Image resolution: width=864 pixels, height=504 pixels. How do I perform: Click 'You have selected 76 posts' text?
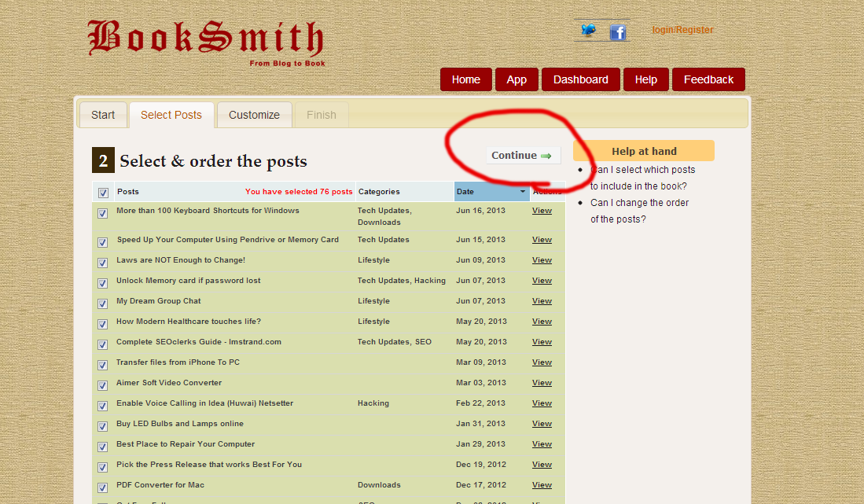pyautogui.click(x=299, y=192)
